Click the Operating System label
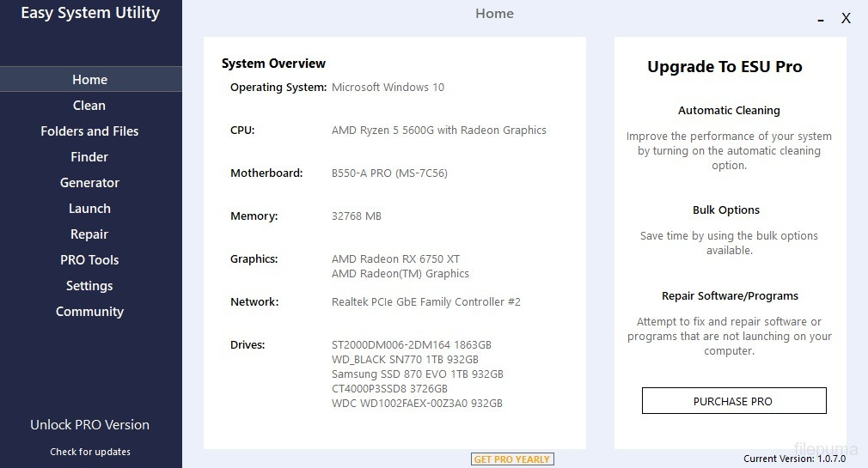The height and width of the screenshot is (468, 868). click(x=278, y=88)
